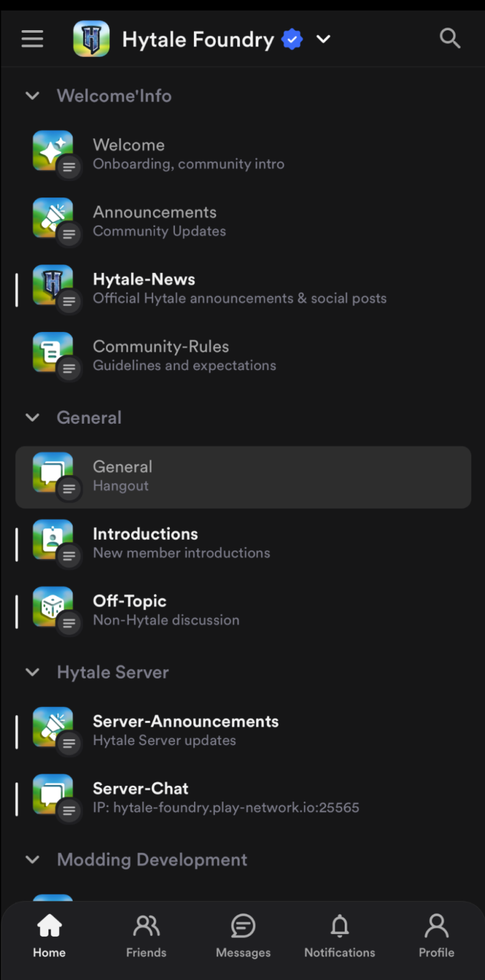Open the Server-Announcements channel title
The width and height of the screenshot is (485, 980).
click(186, 722)
